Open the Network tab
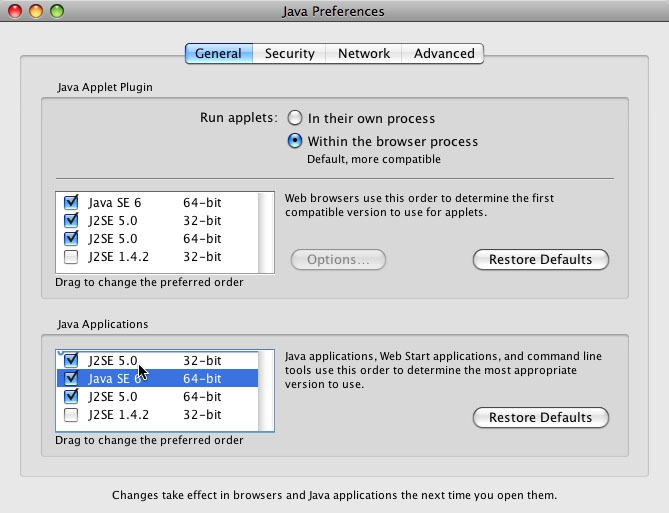The image size is (669, 513). 364,53
